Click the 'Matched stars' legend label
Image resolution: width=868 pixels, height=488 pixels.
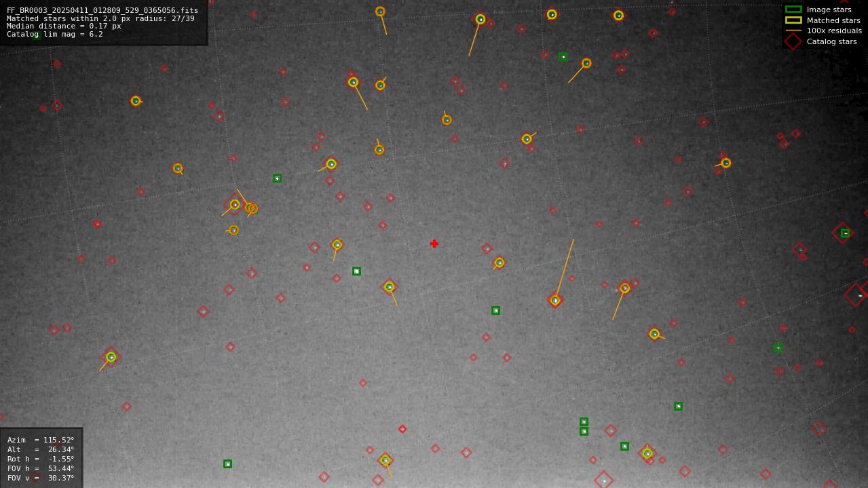pos(833,20)
